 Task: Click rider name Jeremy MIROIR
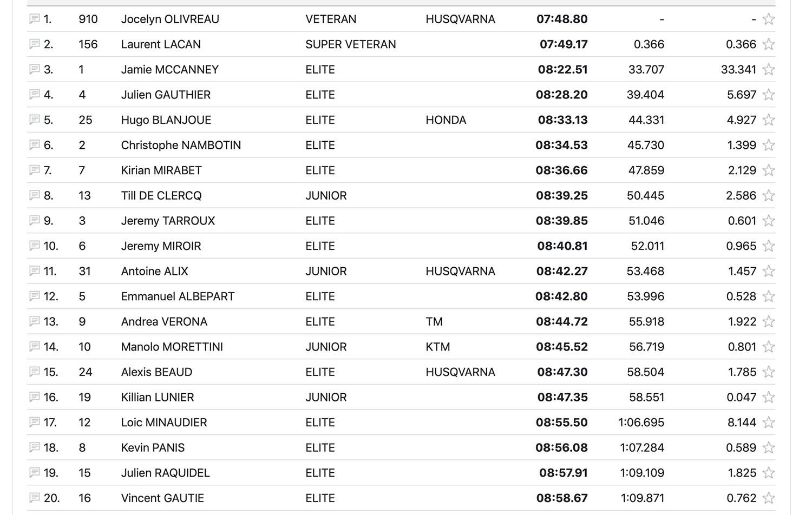pyautogui.click(x=161, y=246)
